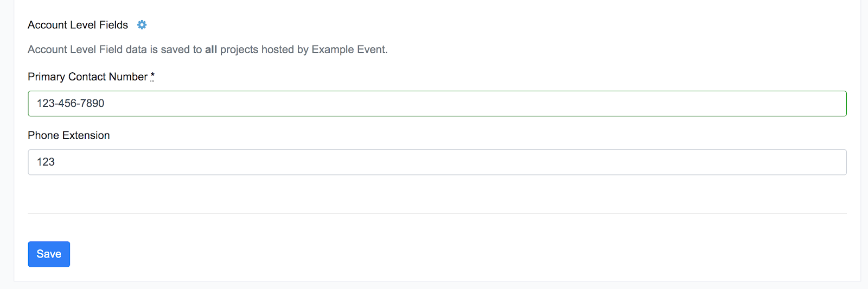Click the green border of the contact number field

(x=437, y=91)
